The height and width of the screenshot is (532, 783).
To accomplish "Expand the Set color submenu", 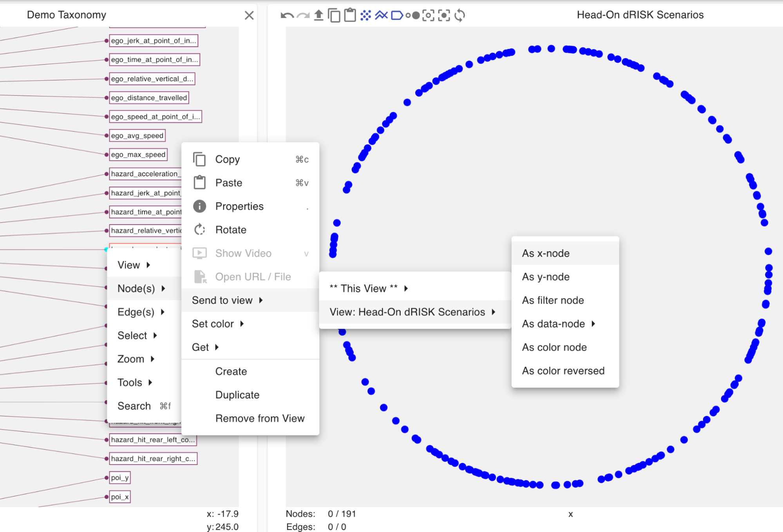I will (x=218, y=324).
